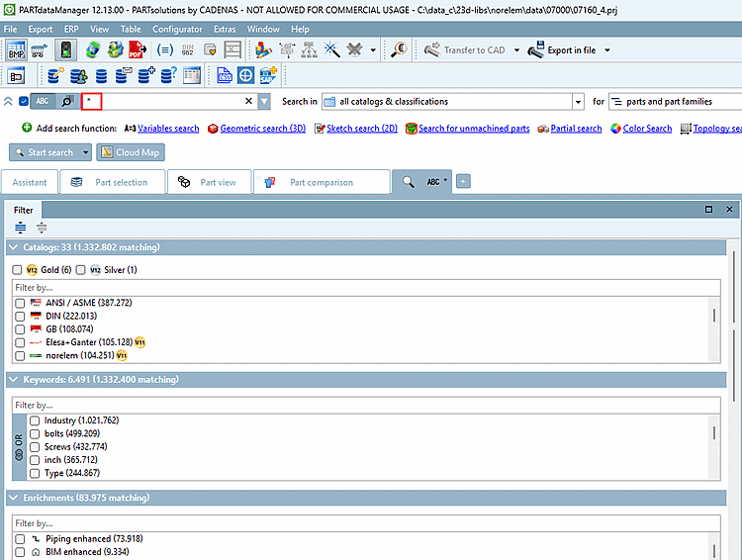This screenshot has height=560, width=742.
Task: Click the shopping cart toolbar icon
Action: [40, 49]
